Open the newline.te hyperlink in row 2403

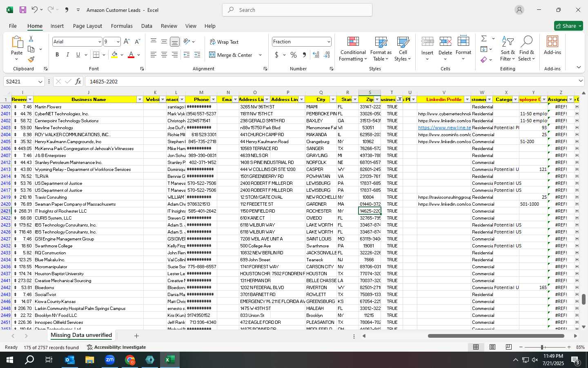click(444, 128)
